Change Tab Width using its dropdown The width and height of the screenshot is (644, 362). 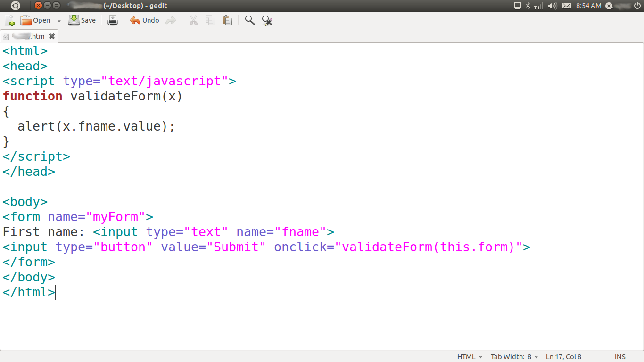click(514, 357)
